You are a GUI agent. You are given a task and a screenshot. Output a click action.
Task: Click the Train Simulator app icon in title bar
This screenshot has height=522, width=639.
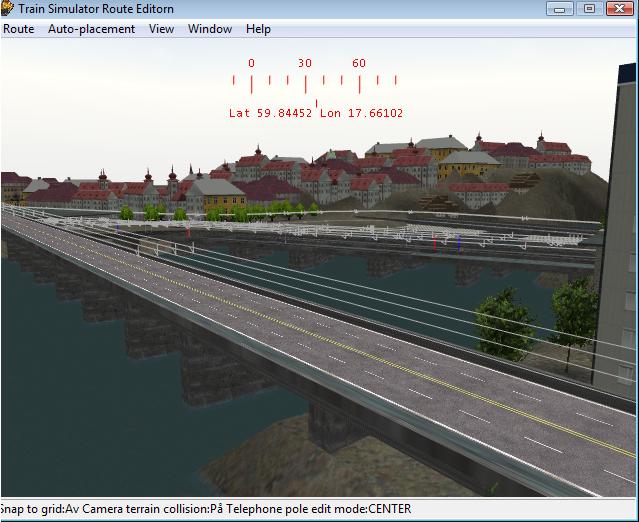[7, 8]
